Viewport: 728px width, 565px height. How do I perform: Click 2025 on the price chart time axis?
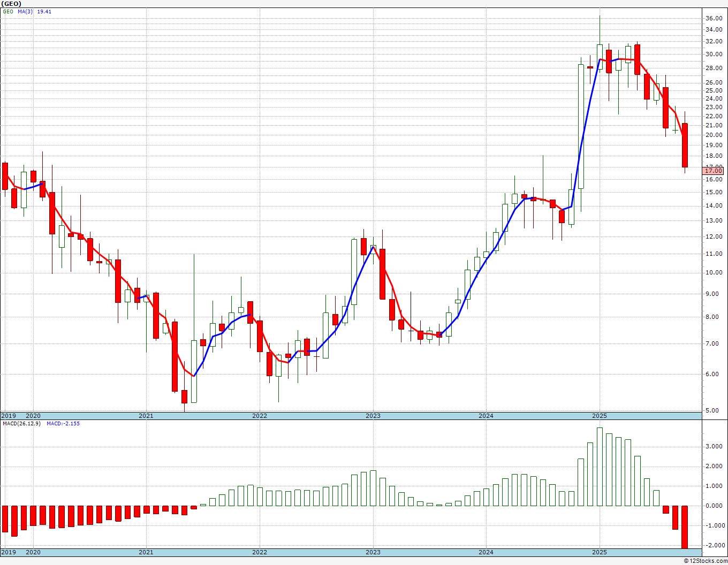pyautogui.click(x=600, y=416)
